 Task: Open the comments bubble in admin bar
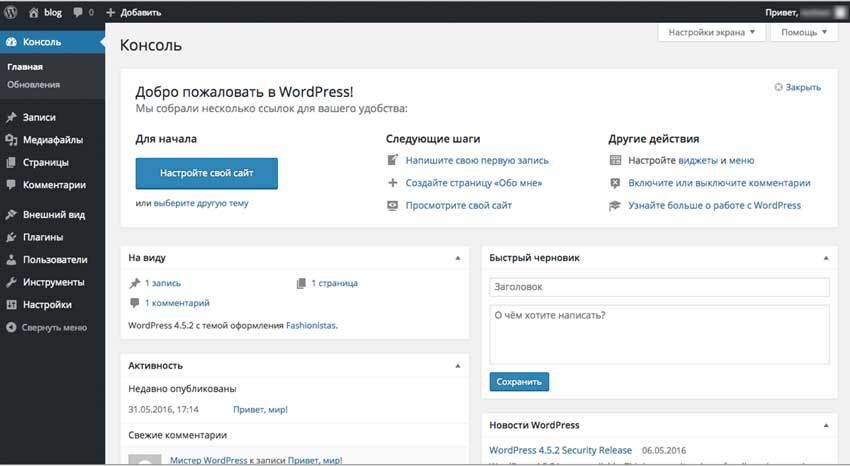click(79, 12)
